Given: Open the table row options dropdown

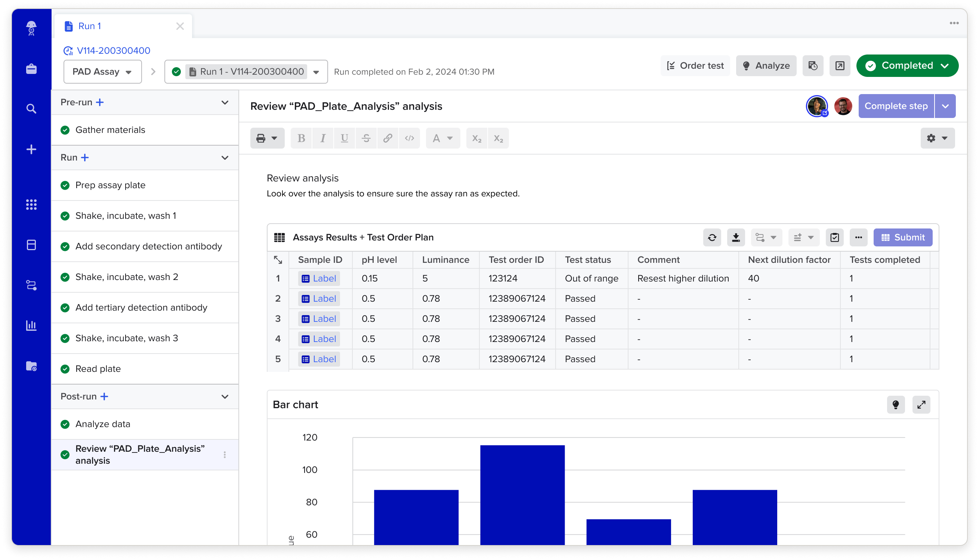Looking at the screenshot, I should click(803, 237).
